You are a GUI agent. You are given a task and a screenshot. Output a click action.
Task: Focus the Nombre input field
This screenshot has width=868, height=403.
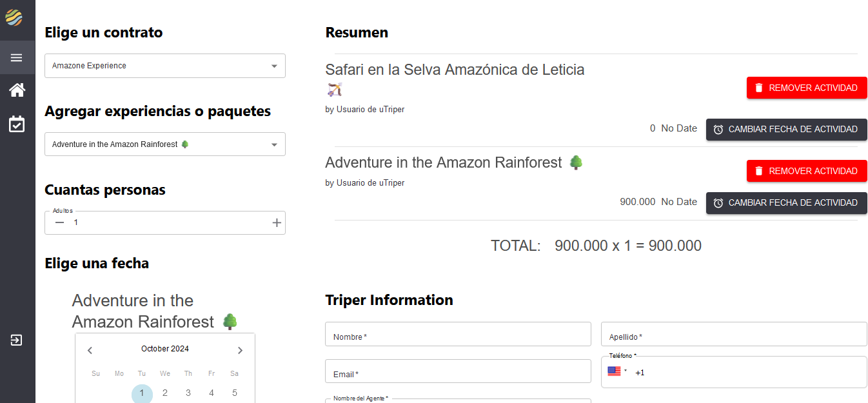[458, 335]
